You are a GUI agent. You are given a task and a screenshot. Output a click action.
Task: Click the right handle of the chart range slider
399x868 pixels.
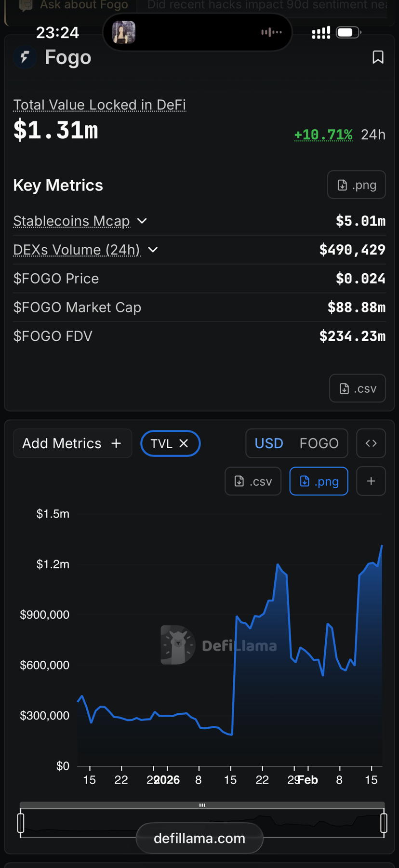tap(384, 823)
